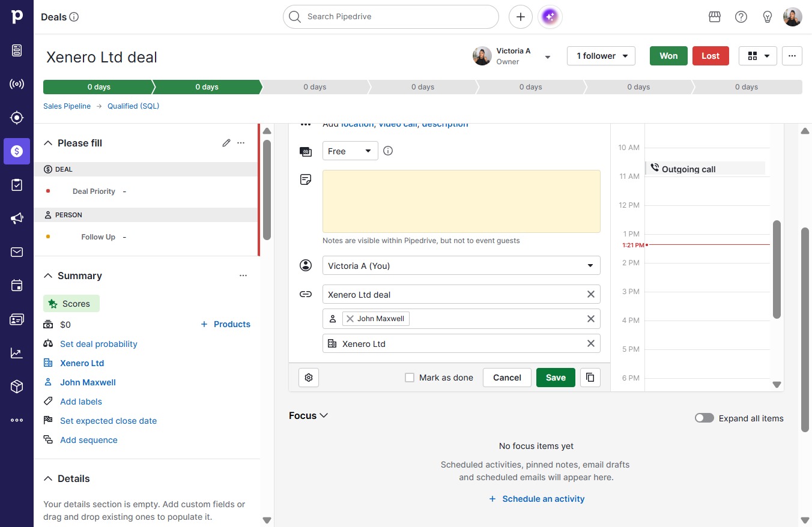Clear the Xenero Ltd organization field
This screenshot has width=812, height=527.
[591, 343]
